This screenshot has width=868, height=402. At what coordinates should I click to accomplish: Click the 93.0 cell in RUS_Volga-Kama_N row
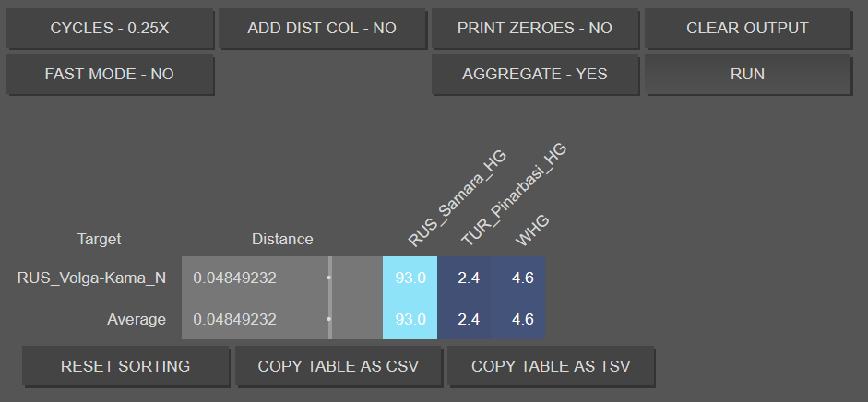(410, 278)
